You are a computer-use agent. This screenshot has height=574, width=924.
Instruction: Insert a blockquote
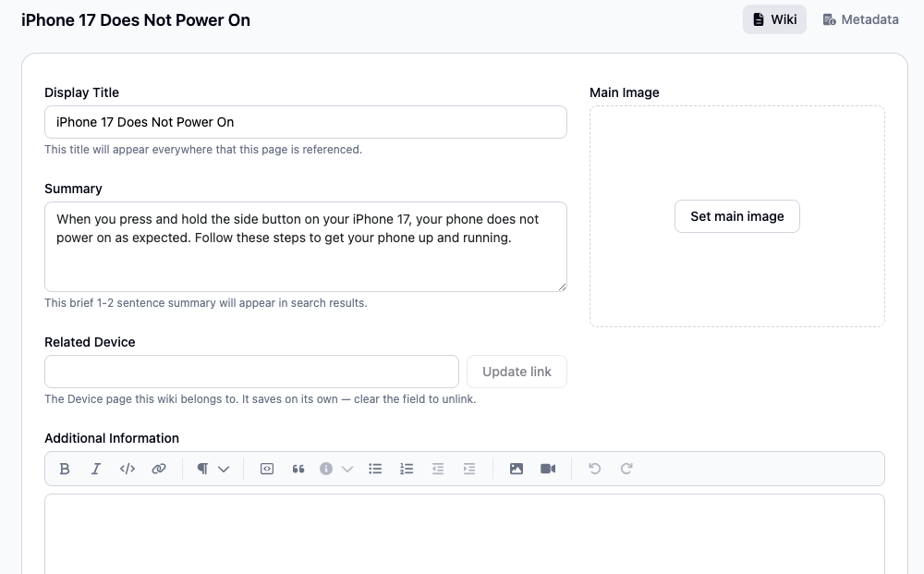[x=298, y=469]
